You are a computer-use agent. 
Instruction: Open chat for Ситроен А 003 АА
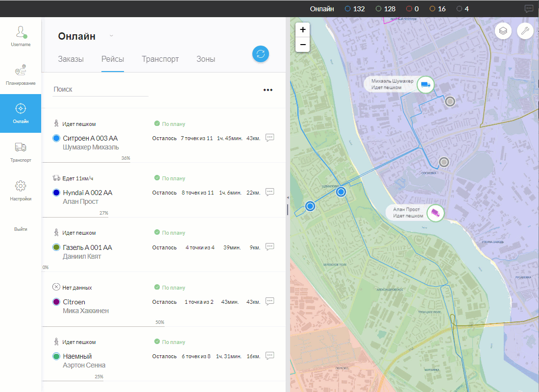pyautogui.click(x=269, y=138)
